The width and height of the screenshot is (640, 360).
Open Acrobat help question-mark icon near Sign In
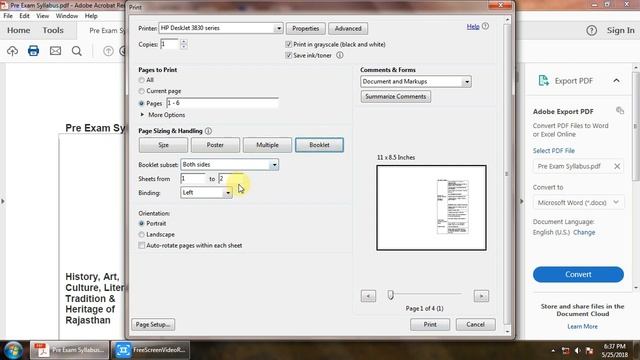tap(591, 30)
